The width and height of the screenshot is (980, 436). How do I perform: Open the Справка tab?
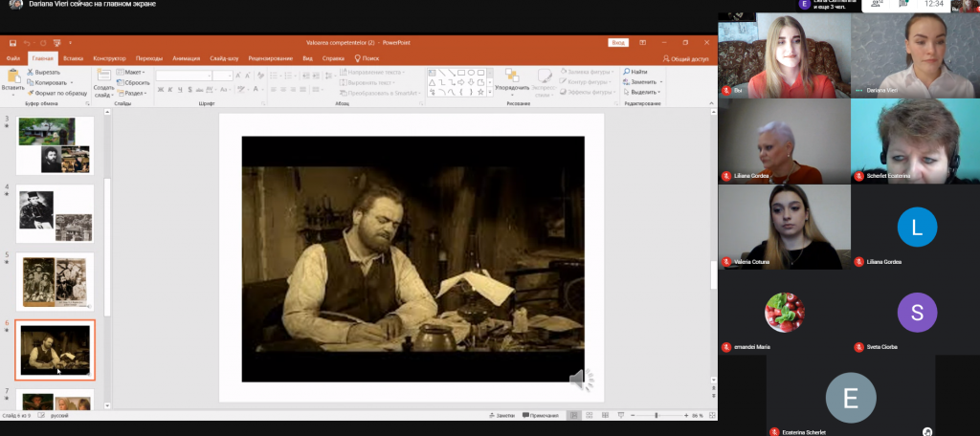333,58
